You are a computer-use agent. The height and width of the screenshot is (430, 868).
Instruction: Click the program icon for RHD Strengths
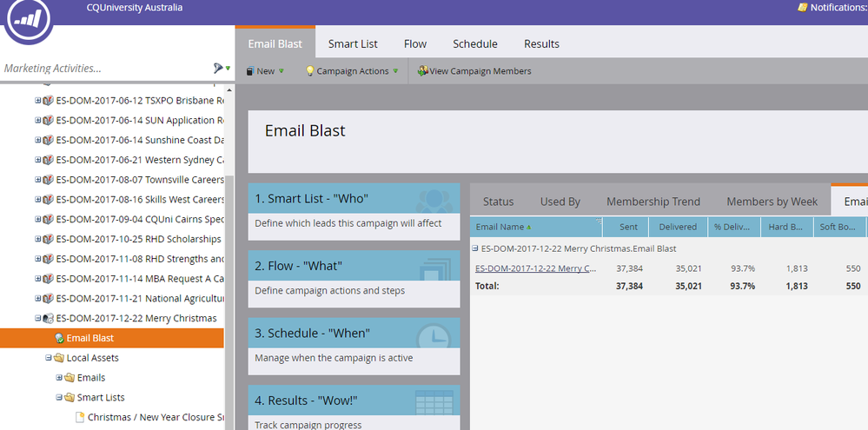(48, 259)
